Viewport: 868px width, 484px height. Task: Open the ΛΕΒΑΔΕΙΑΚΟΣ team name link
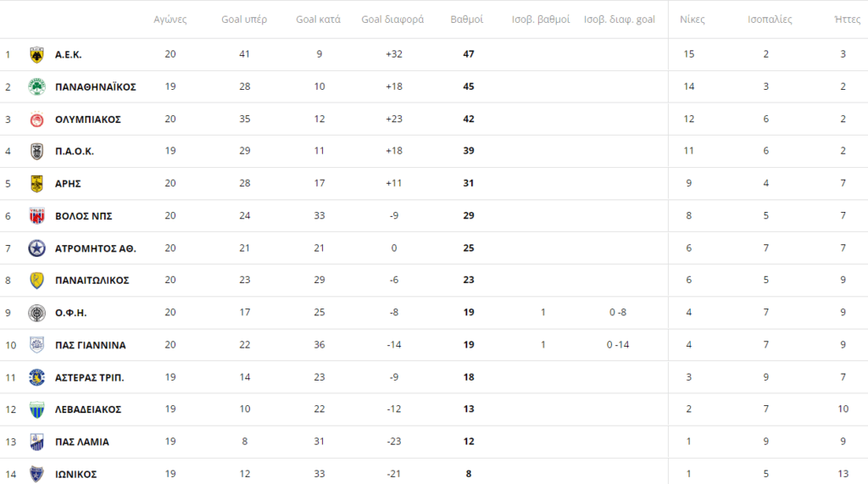point(88,409)
